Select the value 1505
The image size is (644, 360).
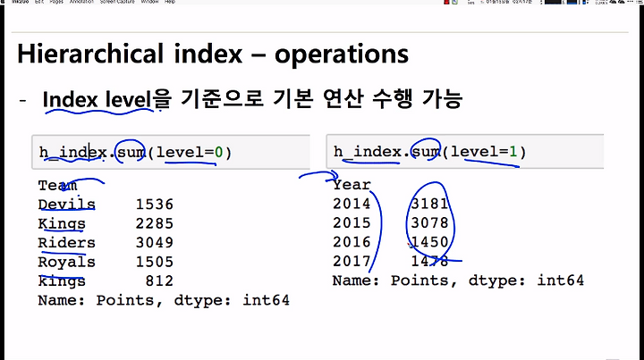tap(155, 262)
